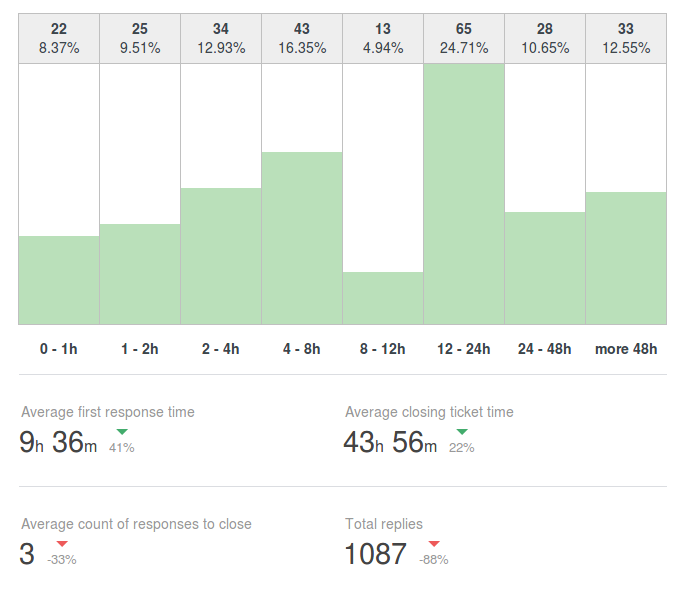Select the 4 - 8h green bar
Image resolution: width=684 pixels, height=596 pixels.
click(302, 238)
